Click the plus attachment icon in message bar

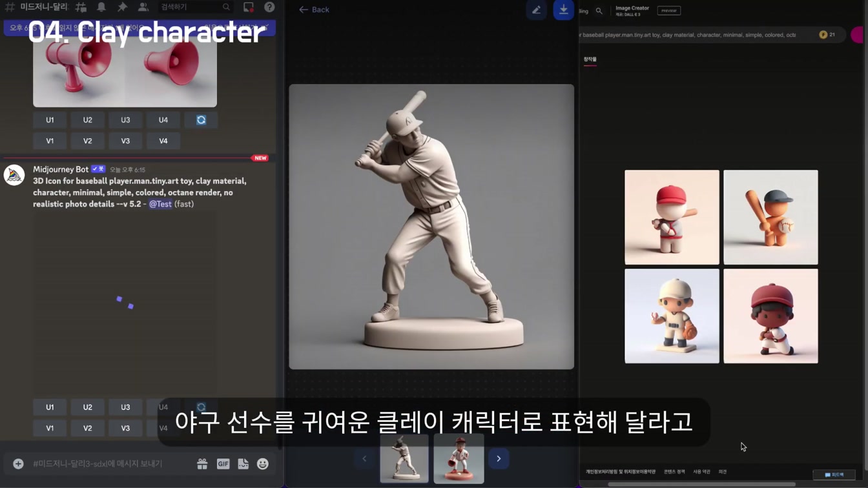18,464
